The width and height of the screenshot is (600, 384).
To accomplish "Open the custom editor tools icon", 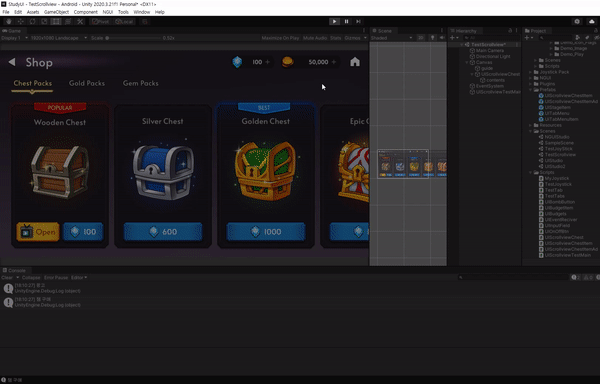I will [80, 22].
